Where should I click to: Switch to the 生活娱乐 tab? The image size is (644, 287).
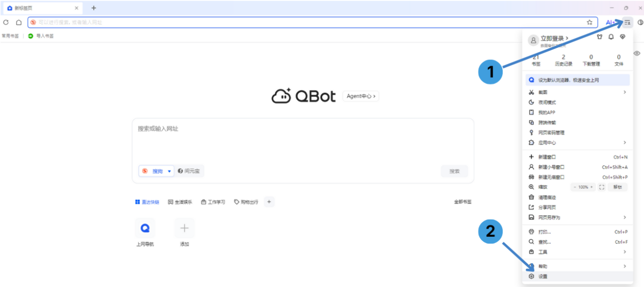click(x=180, y=202)
